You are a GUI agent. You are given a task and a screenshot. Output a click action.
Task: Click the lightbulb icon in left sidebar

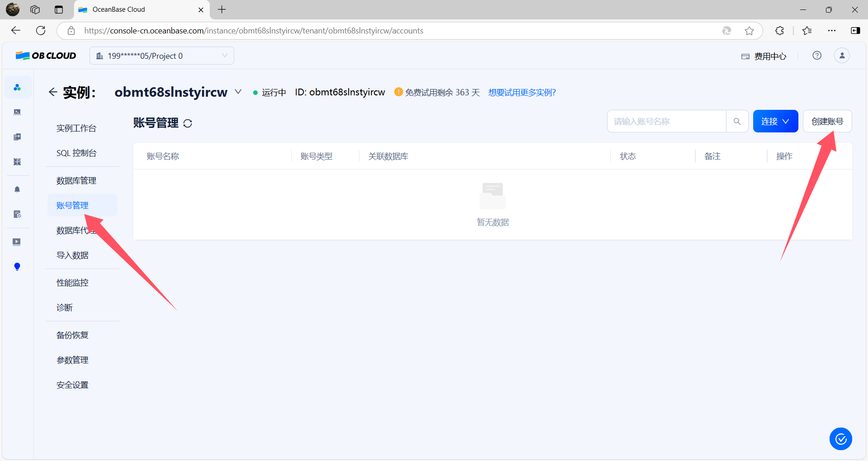point(17,267)
